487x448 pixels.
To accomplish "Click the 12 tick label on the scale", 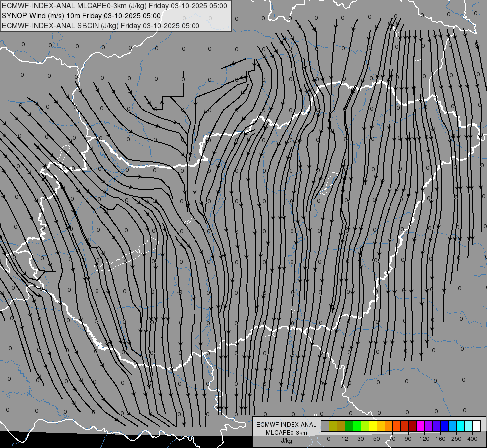I will click(x=345, y=439).
